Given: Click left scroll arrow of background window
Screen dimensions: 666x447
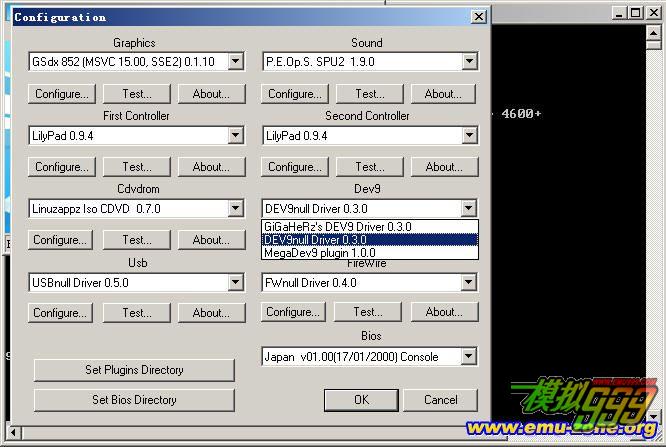Looking at the screenshot, I should point(13,433).
